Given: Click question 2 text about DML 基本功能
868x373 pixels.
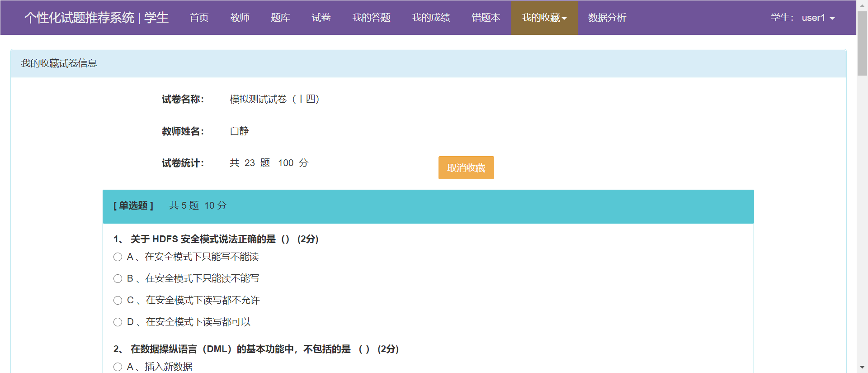Looking at the screenshot, I should coord(256,349).
